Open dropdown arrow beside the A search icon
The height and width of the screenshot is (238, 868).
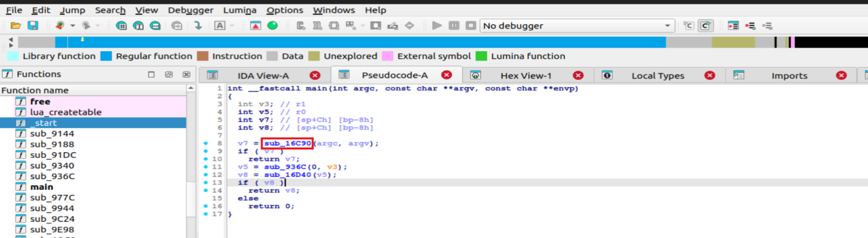click(232, 25)
